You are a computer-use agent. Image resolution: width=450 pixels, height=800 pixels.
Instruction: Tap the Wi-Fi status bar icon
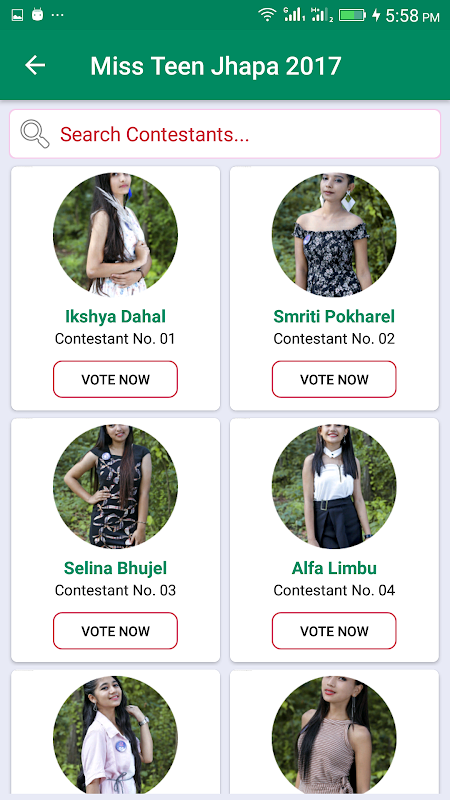[x=267, y=15]
